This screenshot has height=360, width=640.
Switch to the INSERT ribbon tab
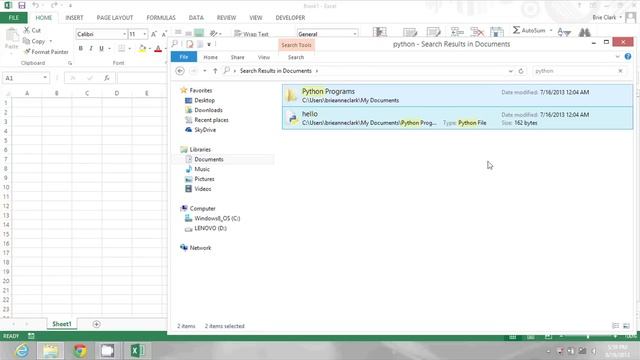tap(74, 18)
